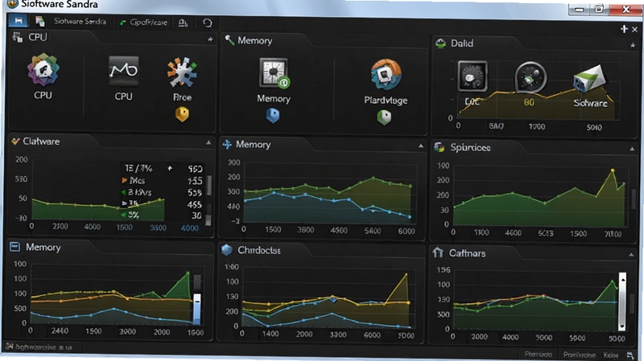Viewport: 644px width, 361px height.
Task: Click the cross add icon at top right
Action: coord(625,29)
